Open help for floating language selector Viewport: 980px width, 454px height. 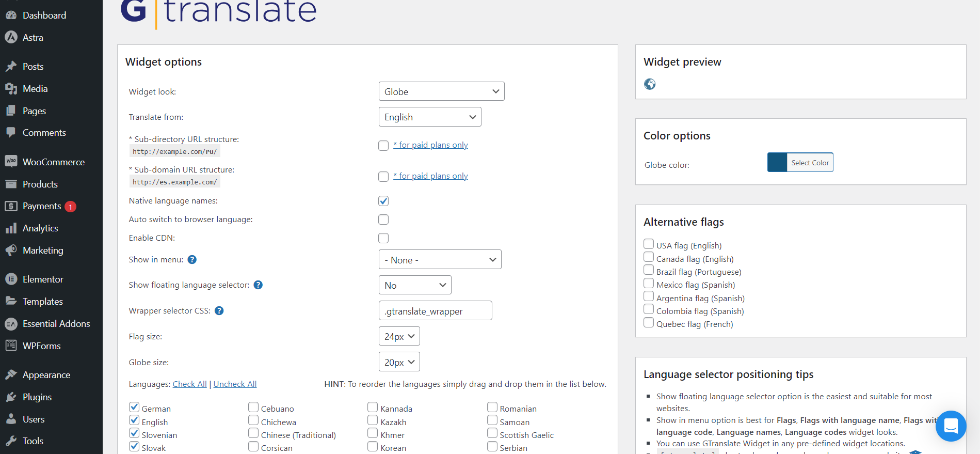258,285
